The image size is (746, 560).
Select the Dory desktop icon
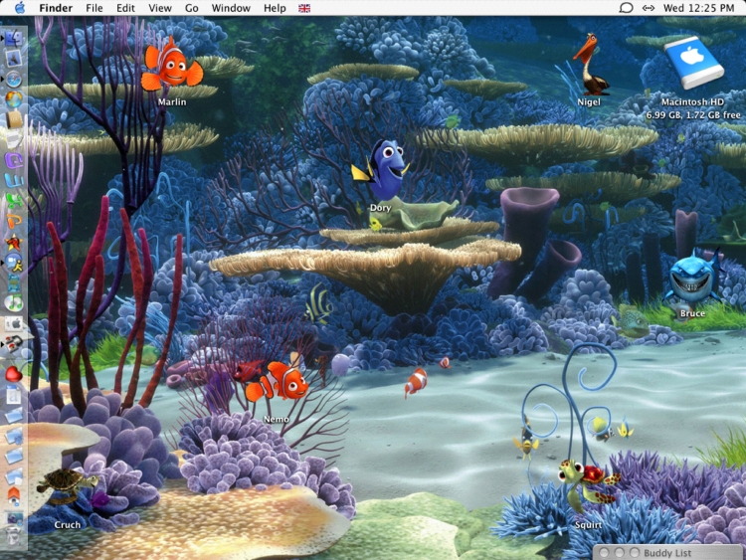pyautogui.click(x=381, y=170)
